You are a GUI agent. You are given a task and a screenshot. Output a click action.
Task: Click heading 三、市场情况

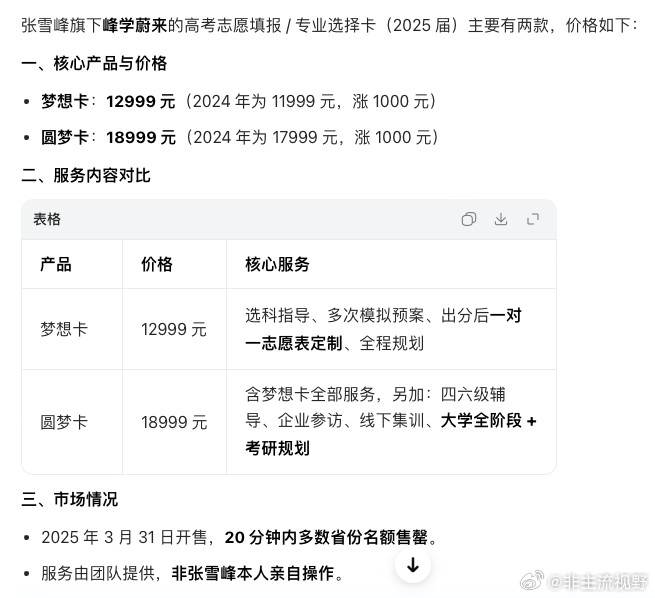click(70, 499)
